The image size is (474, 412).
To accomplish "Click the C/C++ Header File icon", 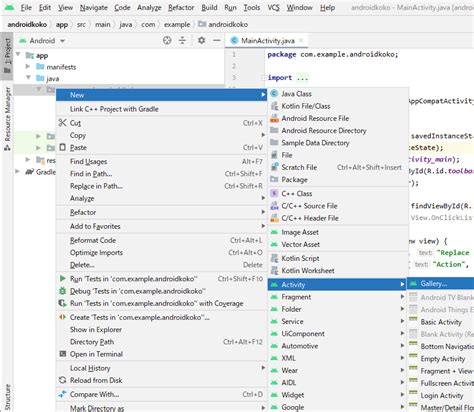I will (274, 218).
